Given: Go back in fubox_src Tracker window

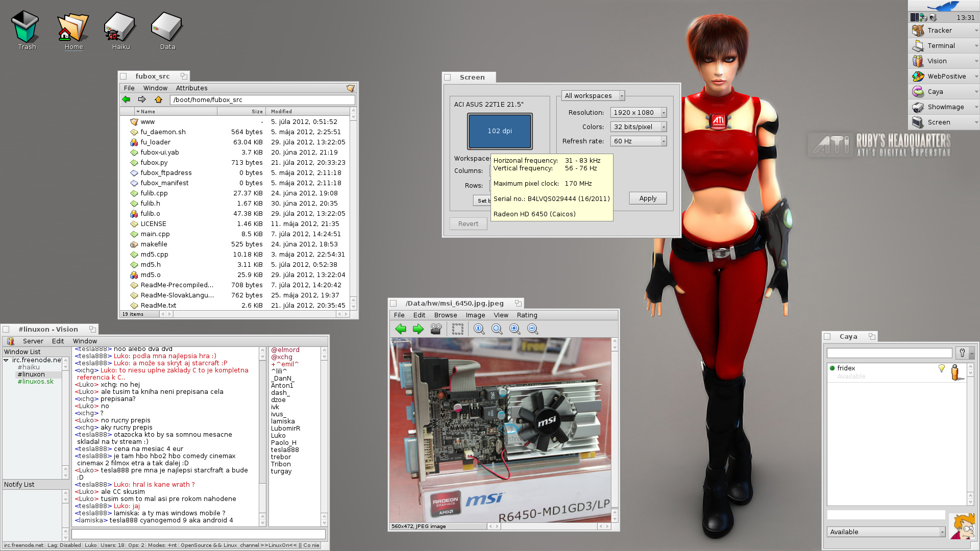Looking at the screenshot, I should pos(126,99).
